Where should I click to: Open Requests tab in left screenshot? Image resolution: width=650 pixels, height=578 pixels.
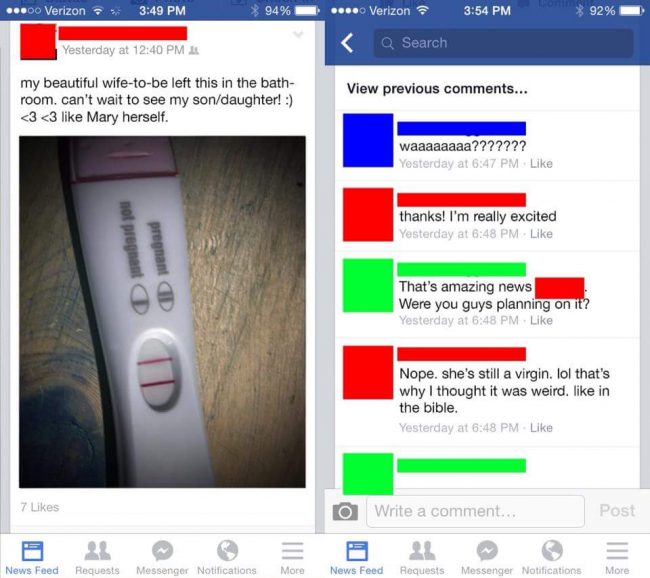click(97, 558)
